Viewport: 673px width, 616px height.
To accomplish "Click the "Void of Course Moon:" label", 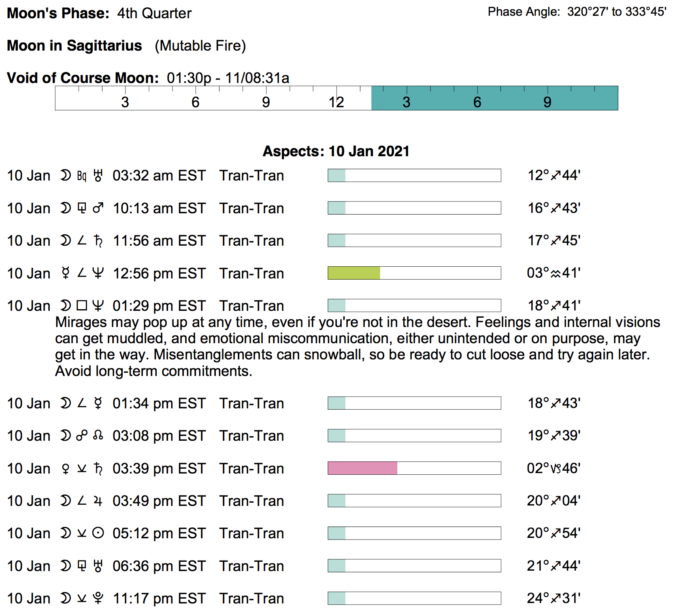I will click(x=83, y=78).
